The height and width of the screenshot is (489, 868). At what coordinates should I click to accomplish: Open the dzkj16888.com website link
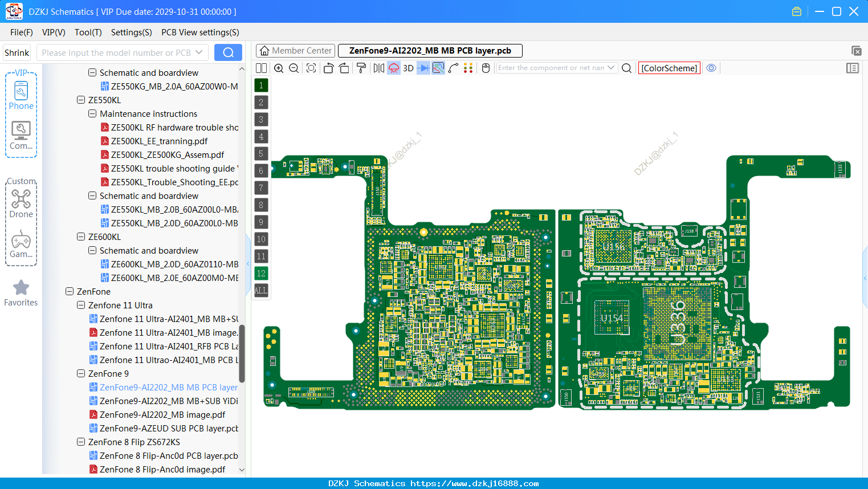click(475, 483)
